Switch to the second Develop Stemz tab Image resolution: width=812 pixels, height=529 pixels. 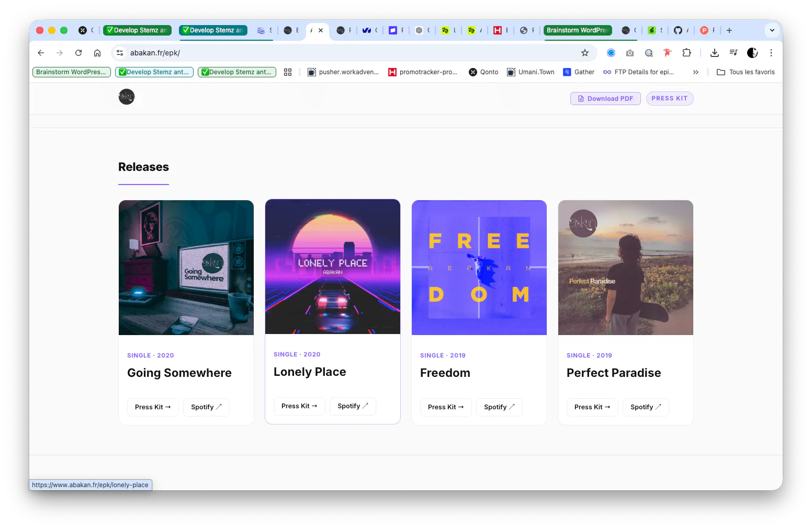click(x=213, y=30)
